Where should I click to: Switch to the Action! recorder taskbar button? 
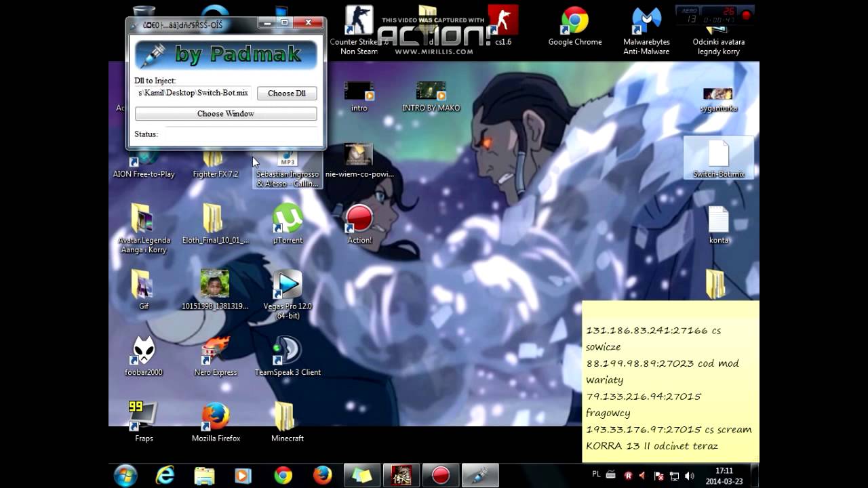pos(441,475)
